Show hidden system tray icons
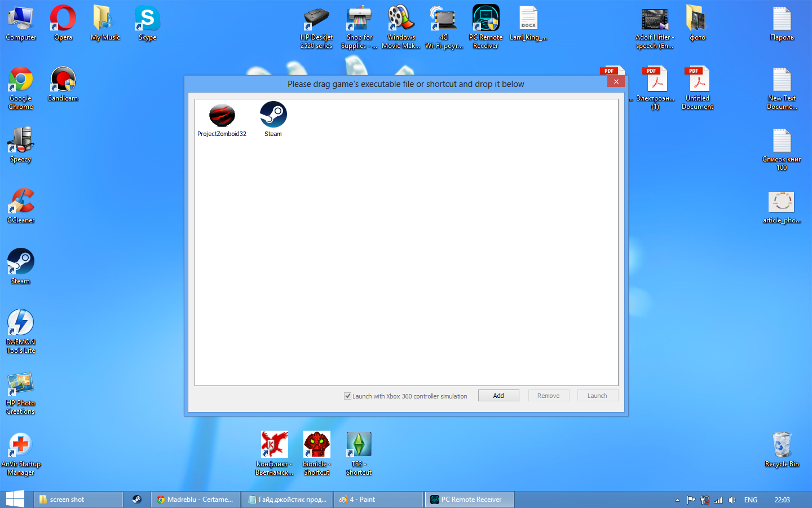The image size is (812, 508). pos(677,500)
